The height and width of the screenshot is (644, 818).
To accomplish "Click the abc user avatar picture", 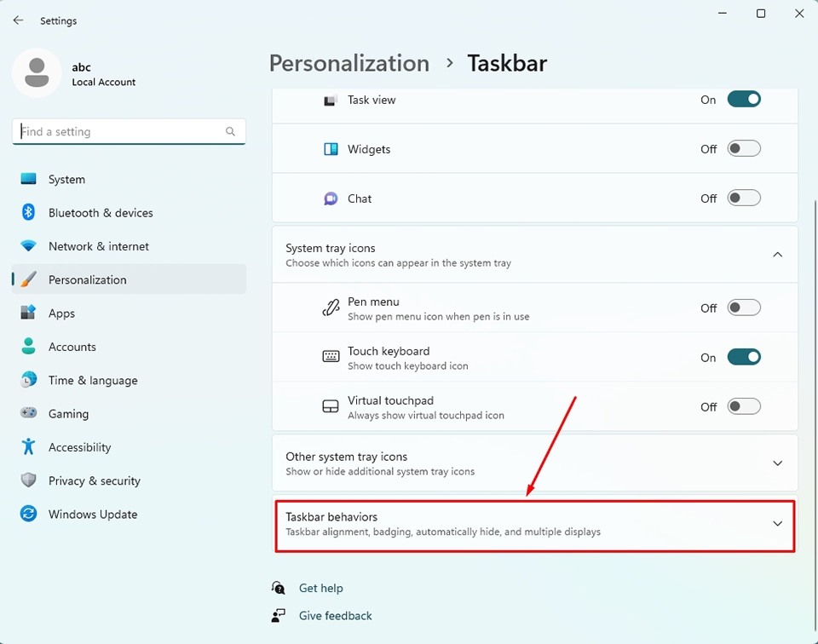I will 37,72.
